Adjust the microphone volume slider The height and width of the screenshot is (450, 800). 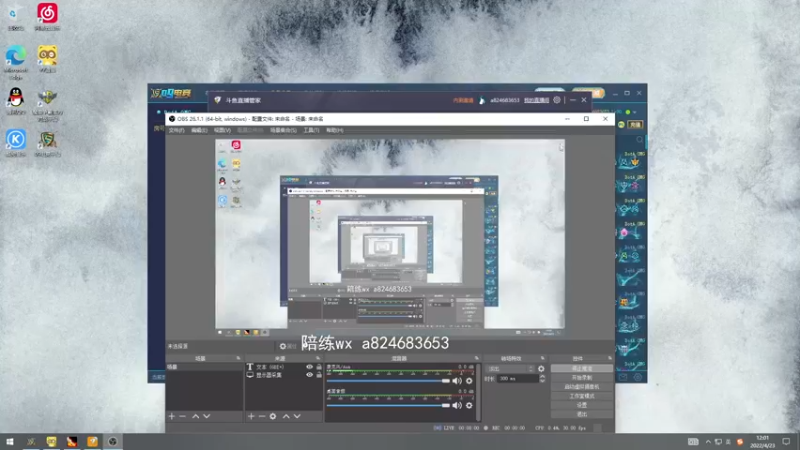[x=388, y=381]
